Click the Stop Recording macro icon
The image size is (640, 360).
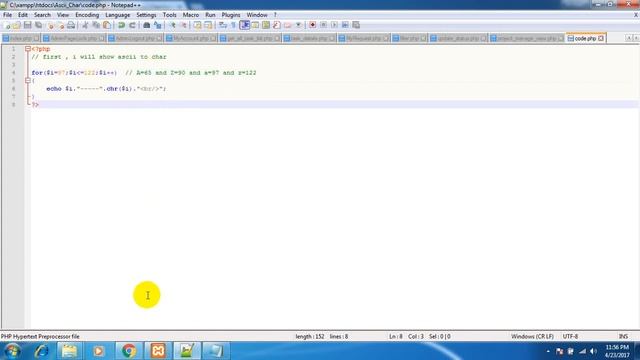(x=323, y=25)
